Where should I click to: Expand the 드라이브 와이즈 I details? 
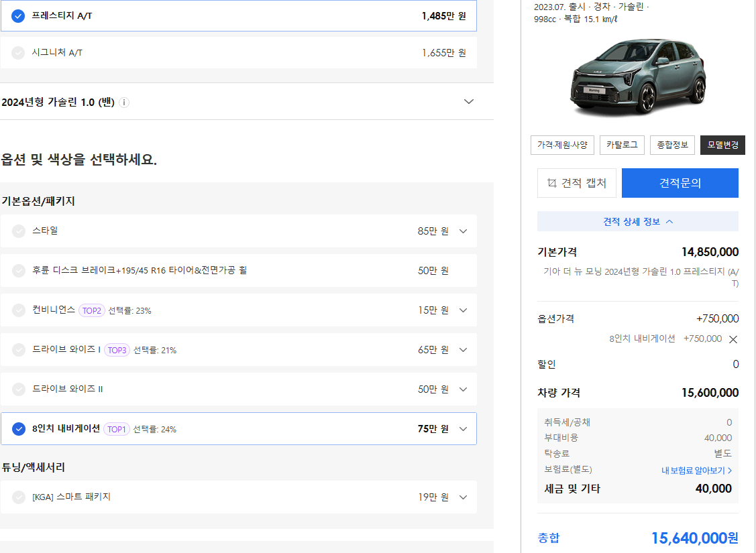click(463, 350)
